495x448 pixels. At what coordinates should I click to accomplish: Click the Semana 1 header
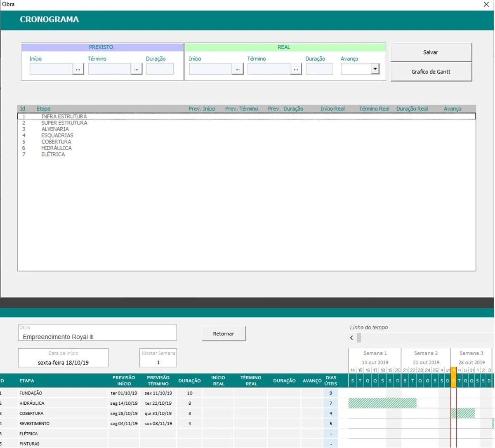coord(375,353)
